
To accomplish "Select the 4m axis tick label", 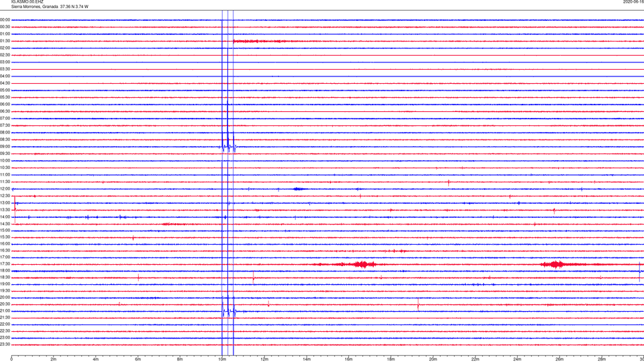I will (96, 359).
